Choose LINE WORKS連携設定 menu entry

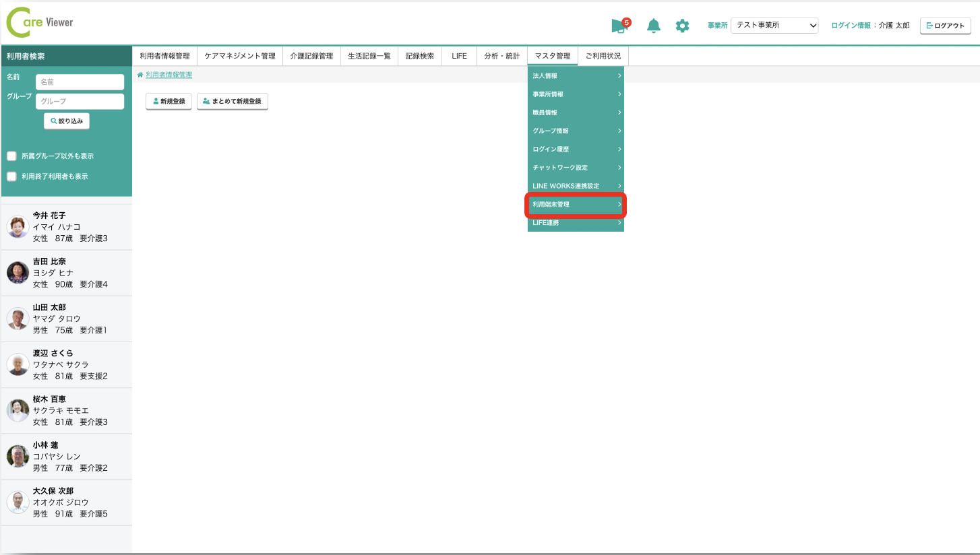[575, 185]
